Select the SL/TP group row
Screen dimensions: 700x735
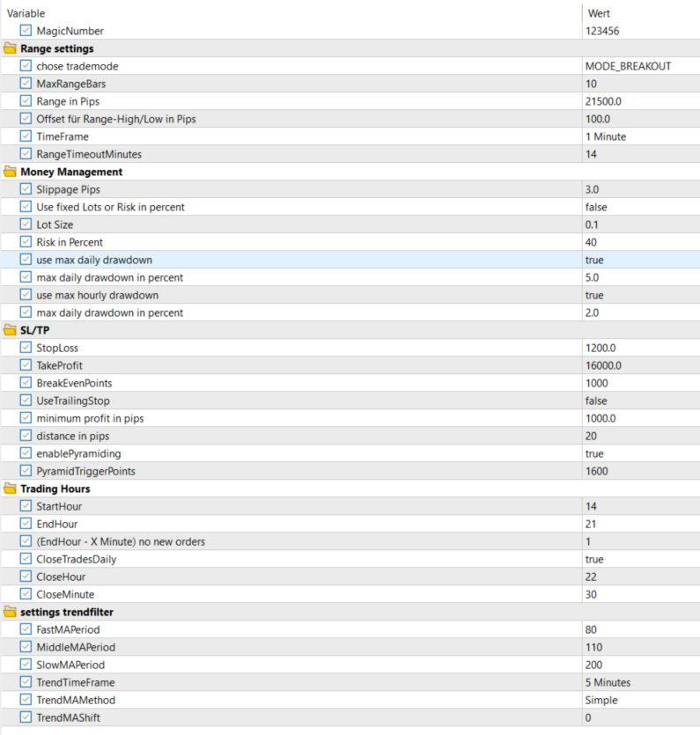350,330
